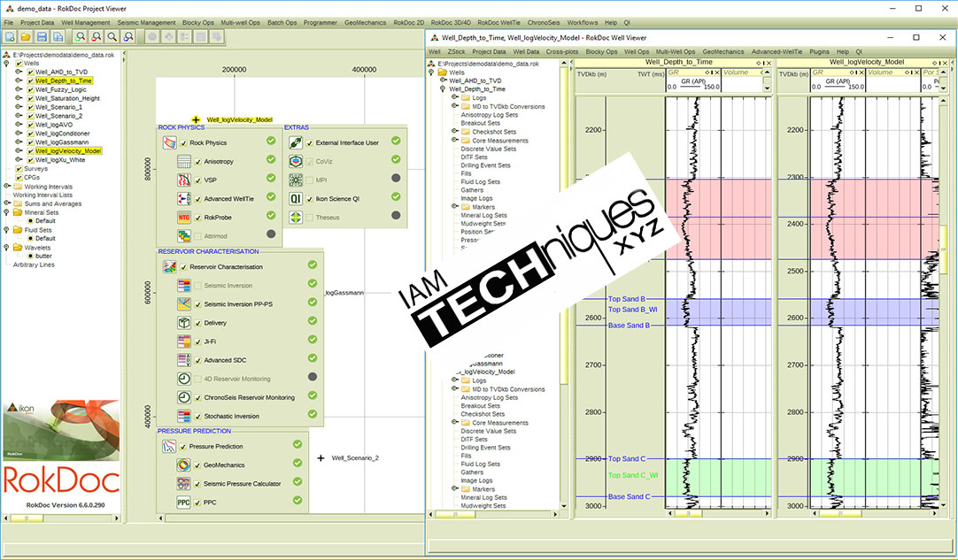Open the Advanced WellTie module icon
The height and width of the screenshot is (560, 958).
(184, 198)
